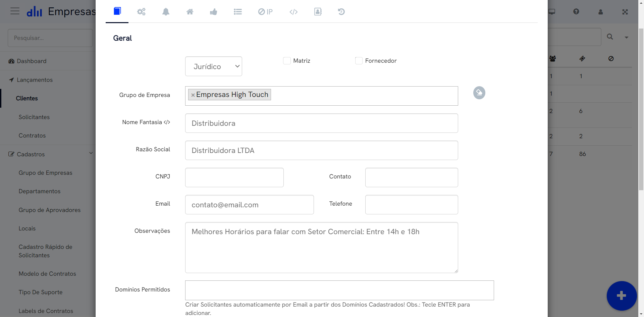The image size is (644, 317).
Task: Switch to the thumbs-up tab
Action: click(214, 12)
